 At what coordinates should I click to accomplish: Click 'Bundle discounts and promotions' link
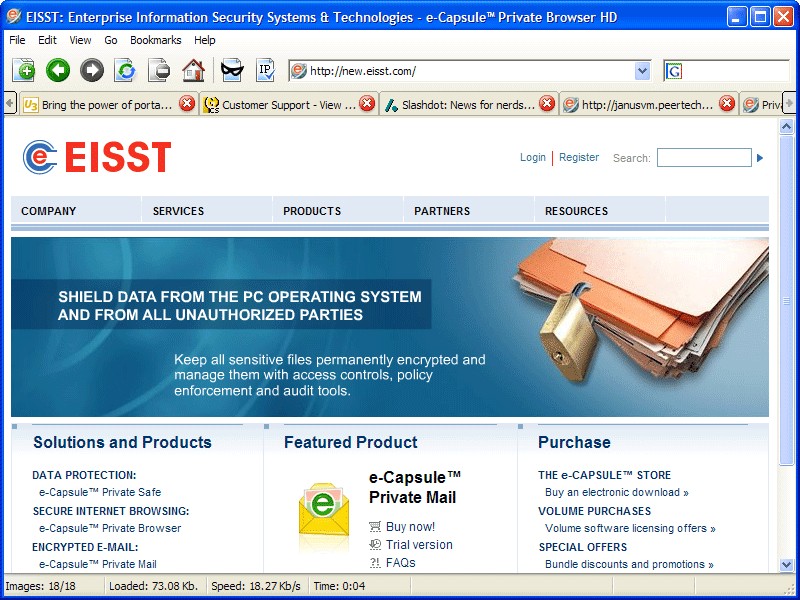click(630, 564)
